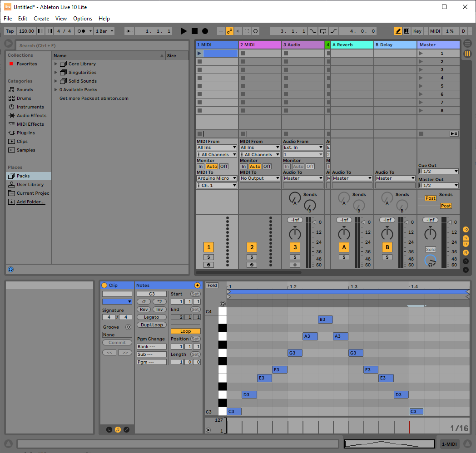The width and height of the screenshot is (476, 453).
Task: Open the Help menu
Action: tap(104, 19)
